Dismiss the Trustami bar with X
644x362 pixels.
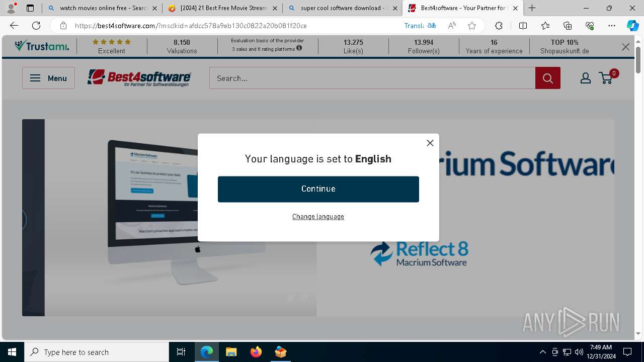click(x=625, y=47)
